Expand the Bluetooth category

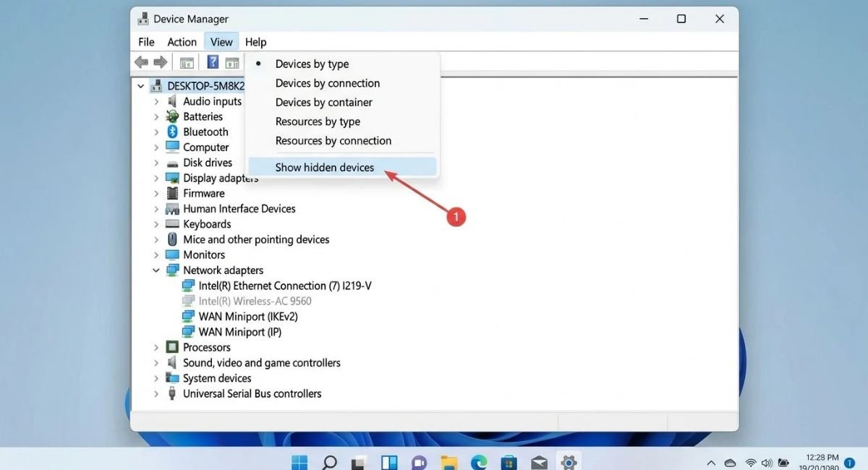point(156,132)
